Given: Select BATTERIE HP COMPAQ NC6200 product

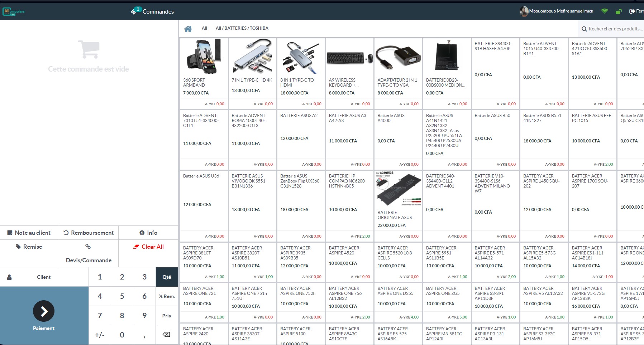Looking at the screenshot, I should click(x=349, y=206).
